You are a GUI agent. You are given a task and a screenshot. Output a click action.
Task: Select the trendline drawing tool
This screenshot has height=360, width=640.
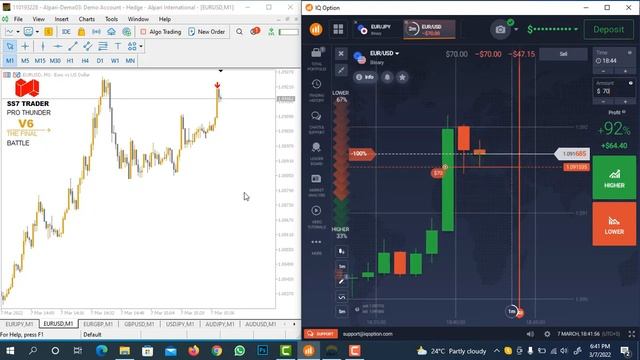tap(73, 46)
